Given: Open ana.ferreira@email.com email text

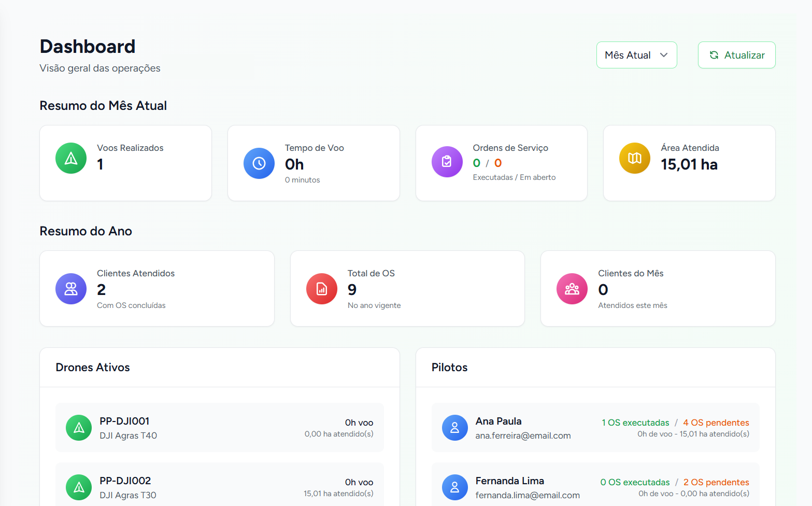Looking at the screenshot, I should coord(523,435).
